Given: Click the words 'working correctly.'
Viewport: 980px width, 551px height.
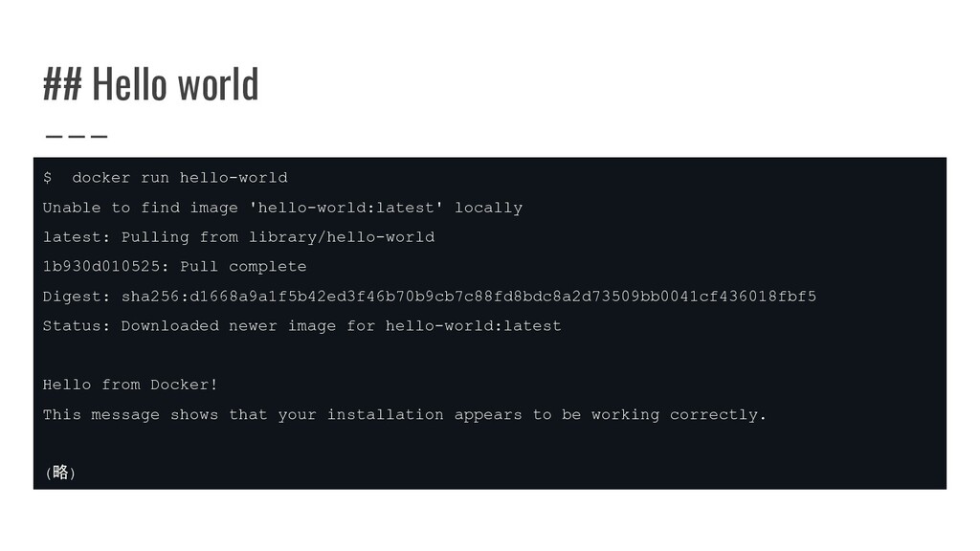Looking at the screenshot, I should click(x=679, y=415).
